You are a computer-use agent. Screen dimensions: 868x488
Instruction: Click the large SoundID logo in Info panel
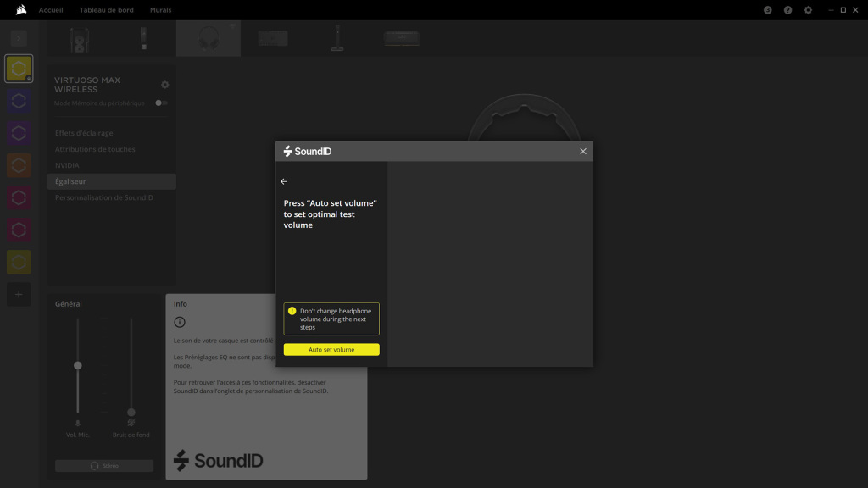point(218,460)
